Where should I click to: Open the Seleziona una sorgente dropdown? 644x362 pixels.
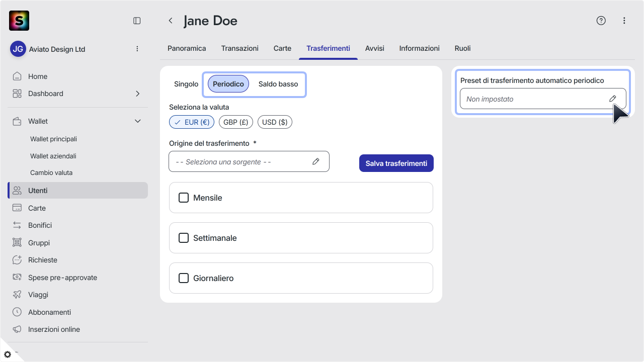[249, 161]
